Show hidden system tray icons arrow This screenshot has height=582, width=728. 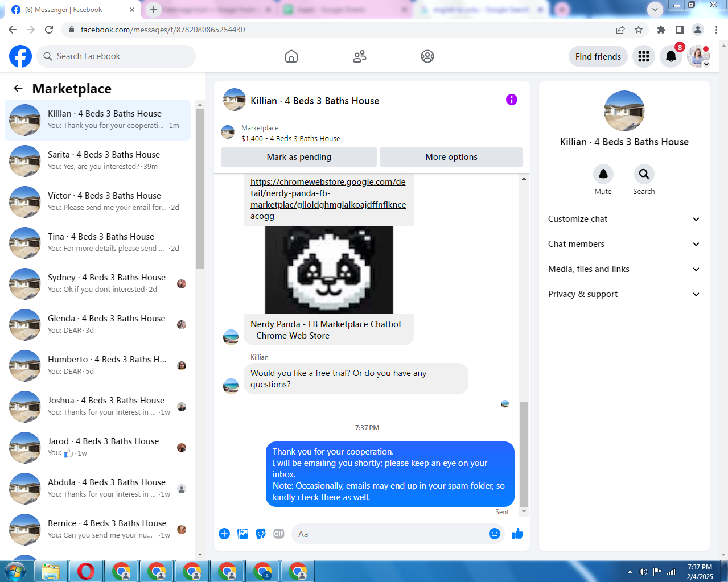tap(630, 572)
